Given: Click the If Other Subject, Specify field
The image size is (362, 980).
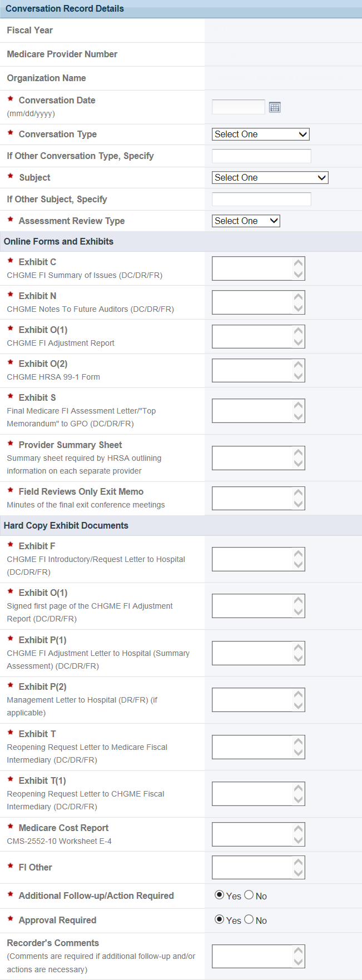Looking at the screenshot, I should click(x=261, y=200).
